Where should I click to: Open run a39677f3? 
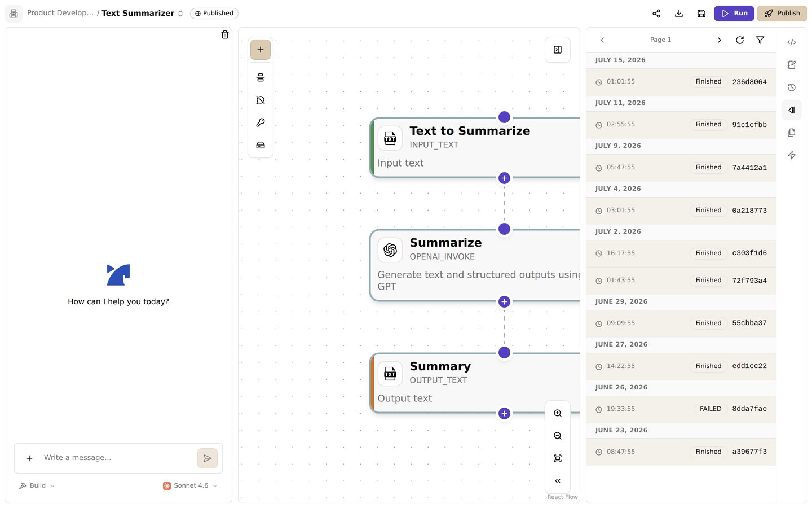tap(681, 452)
